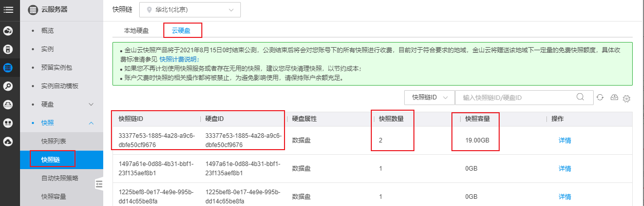Expand the 硬盘 menu chevron
The width and height of the screenshot is (644, 206).
91,105
